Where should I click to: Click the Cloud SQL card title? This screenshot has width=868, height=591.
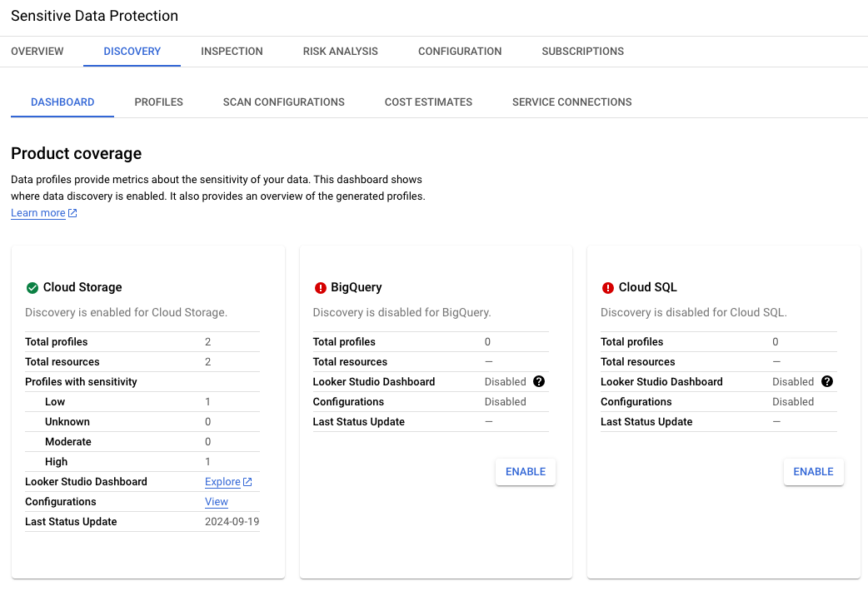pyautogui.click(x=648, y=287)
